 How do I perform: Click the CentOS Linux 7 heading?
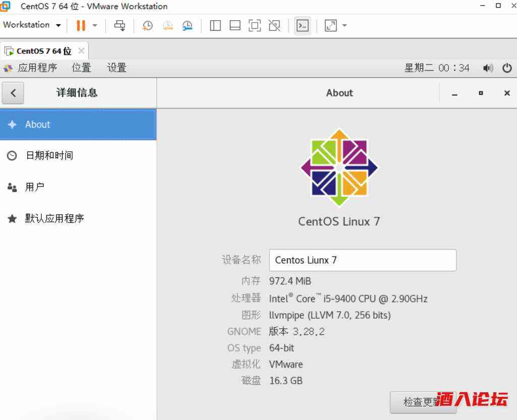click(339, 221)
